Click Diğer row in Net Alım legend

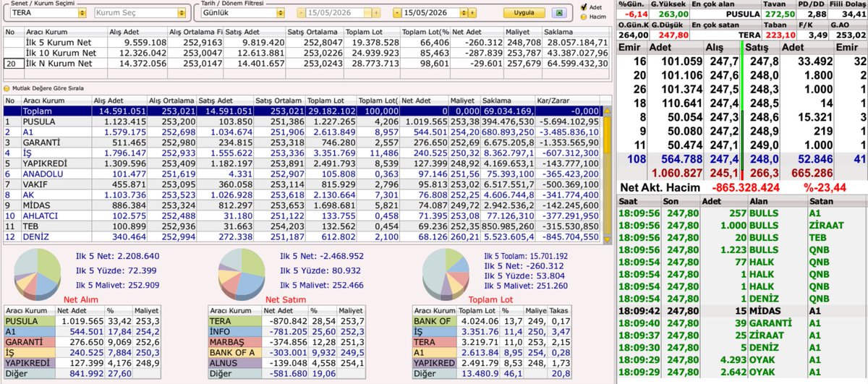coord(82,374)
